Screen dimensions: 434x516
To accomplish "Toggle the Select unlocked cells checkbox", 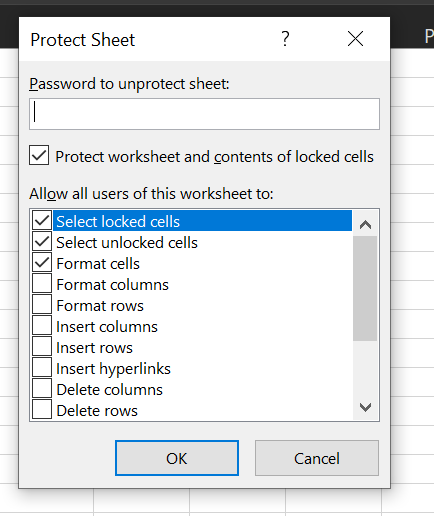I will pyautogui.click(x=42, y=241).
